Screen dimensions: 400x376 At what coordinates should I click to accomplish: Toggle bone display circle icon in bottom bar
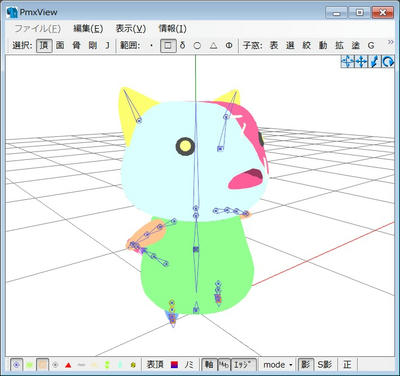pos(16,365)
